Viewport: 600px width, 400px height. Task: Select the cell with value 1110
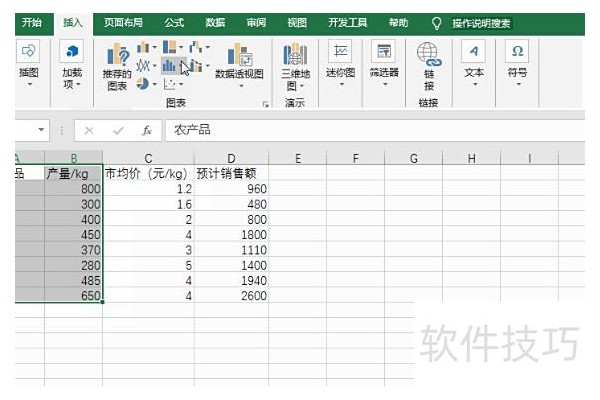[231, 250]
